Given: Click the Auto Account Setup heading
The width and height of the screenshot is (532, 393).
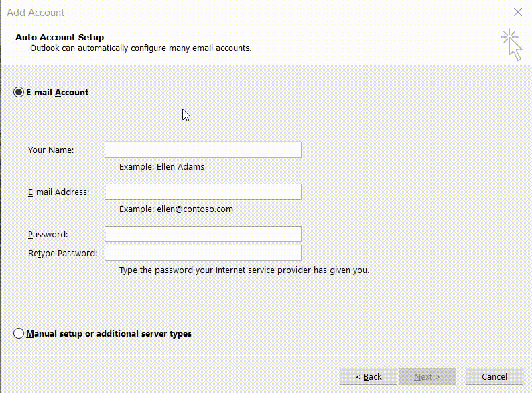Looking at the screenshot, I should pyautogui.click(x=60, y=37).
